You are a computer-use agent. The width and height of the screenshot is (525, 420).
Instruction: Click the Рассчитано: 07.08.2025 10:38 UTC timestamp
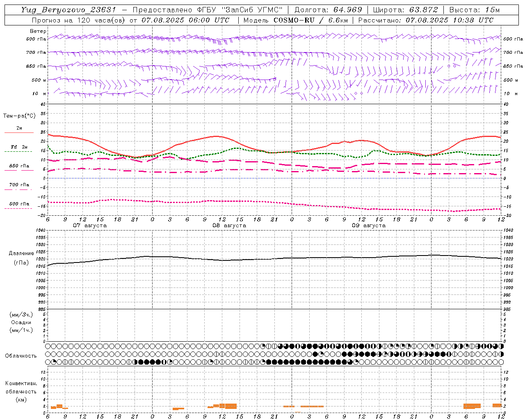(426, 20)
